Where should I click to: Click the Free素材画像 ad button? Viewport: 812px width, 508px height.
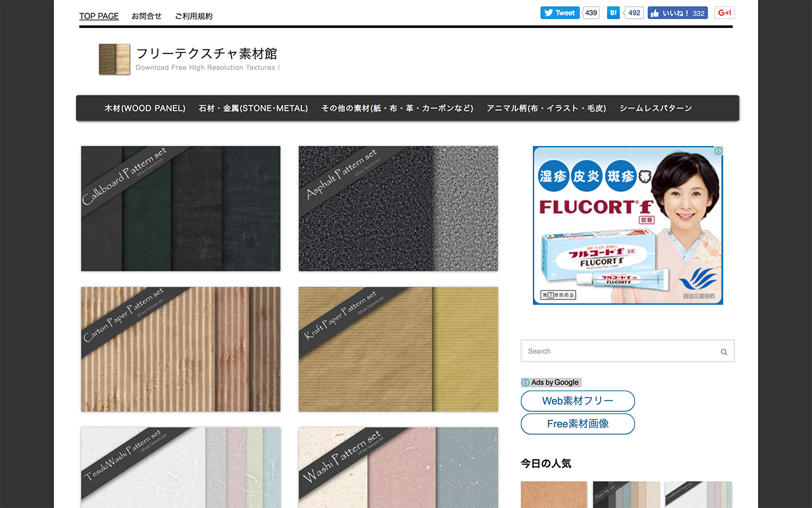tap(578, 424)
